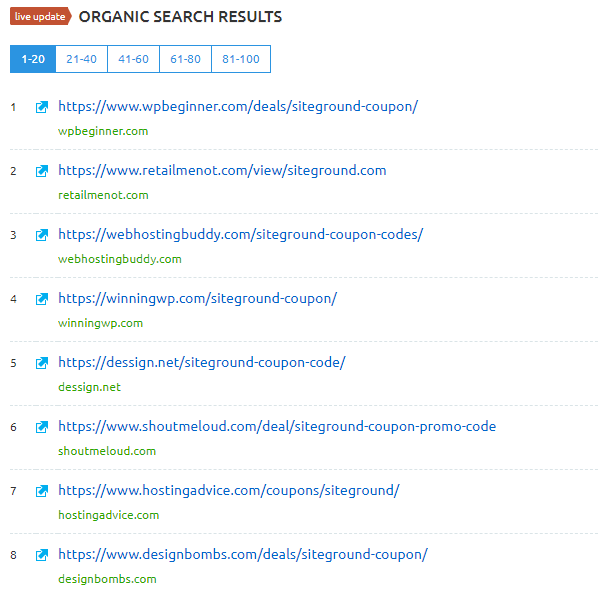Open external link icon for retailmenot result
The image size is (599, 596).
(42, 171)
